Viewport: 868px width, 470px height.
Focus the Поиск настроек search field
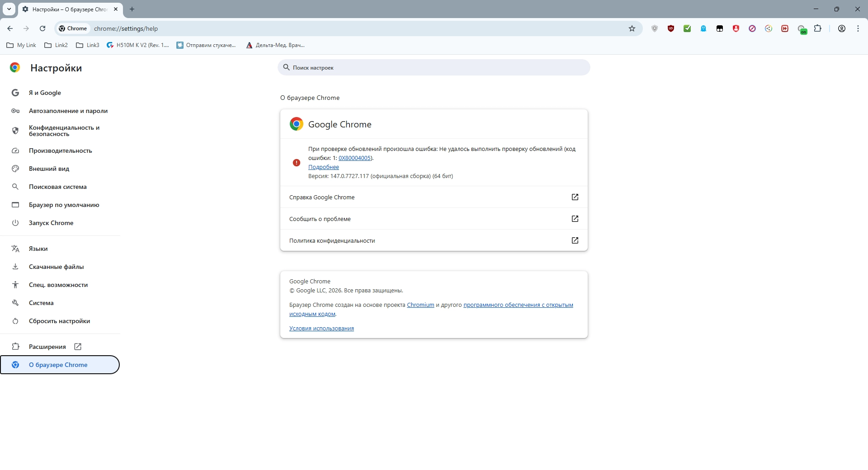434,67
